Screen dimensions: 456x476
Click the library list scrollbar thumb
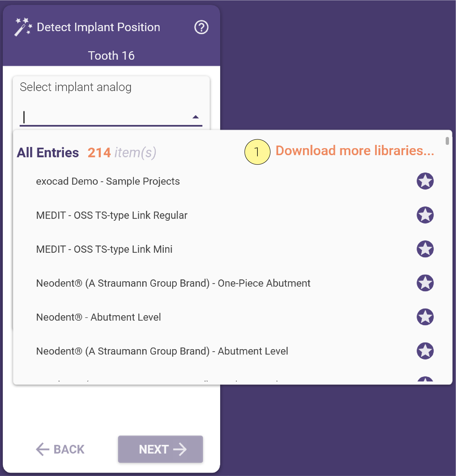[447, 141]
